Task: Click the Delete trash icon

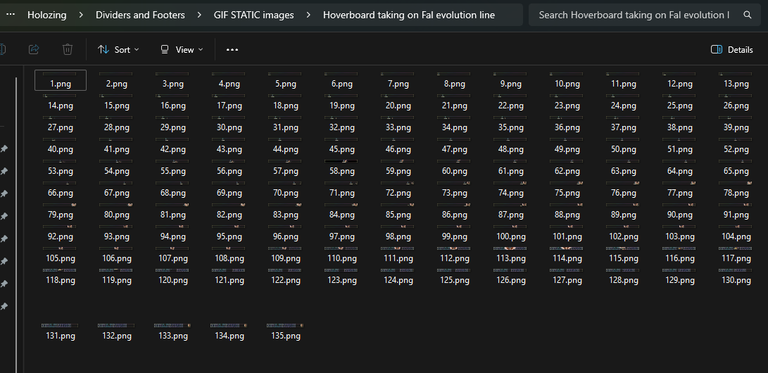Action: (68, 49)
